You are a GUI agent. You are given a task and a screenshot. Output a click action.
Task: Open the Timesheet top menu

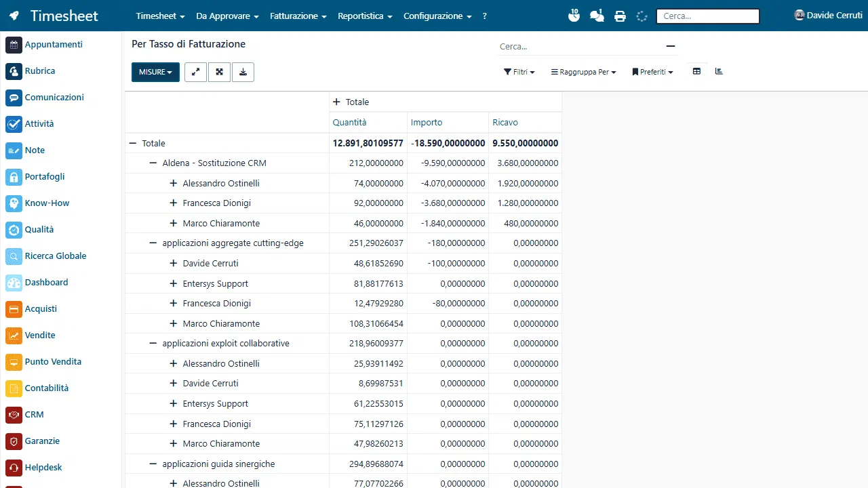pyautogui.click(x=160, y=16)
